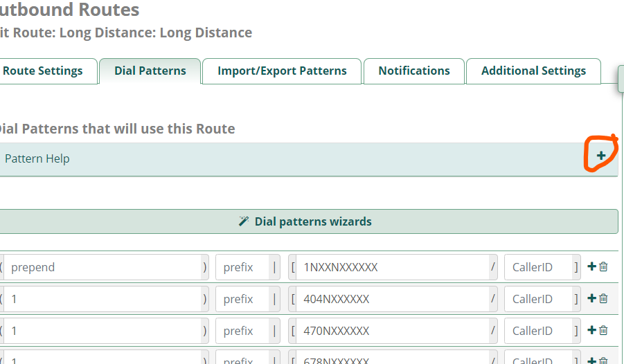
Task: Expand Pattern Help with the plus icon
Action: pyautogui.click(x=601, y=156)
